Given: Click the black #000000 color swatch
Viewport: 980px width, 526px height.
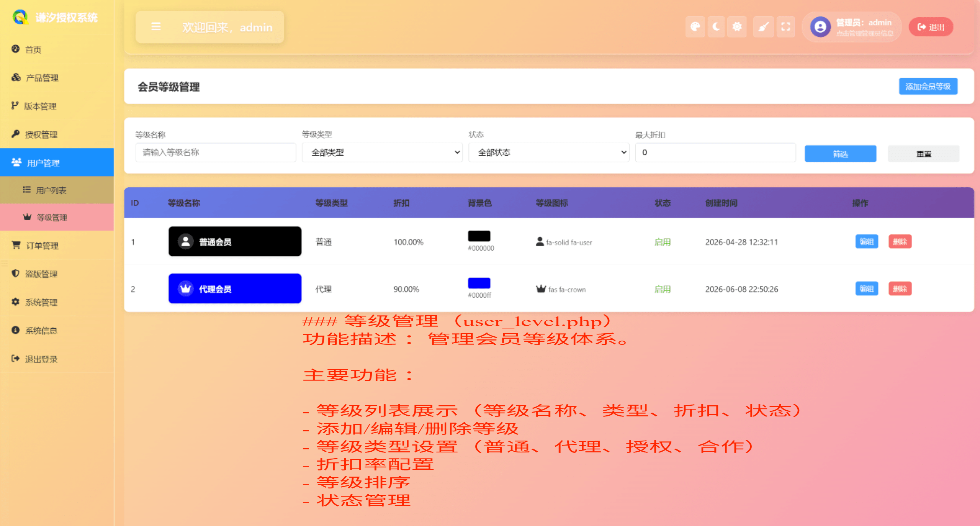Looking at the screenshot, I should [x=479, y=236].
